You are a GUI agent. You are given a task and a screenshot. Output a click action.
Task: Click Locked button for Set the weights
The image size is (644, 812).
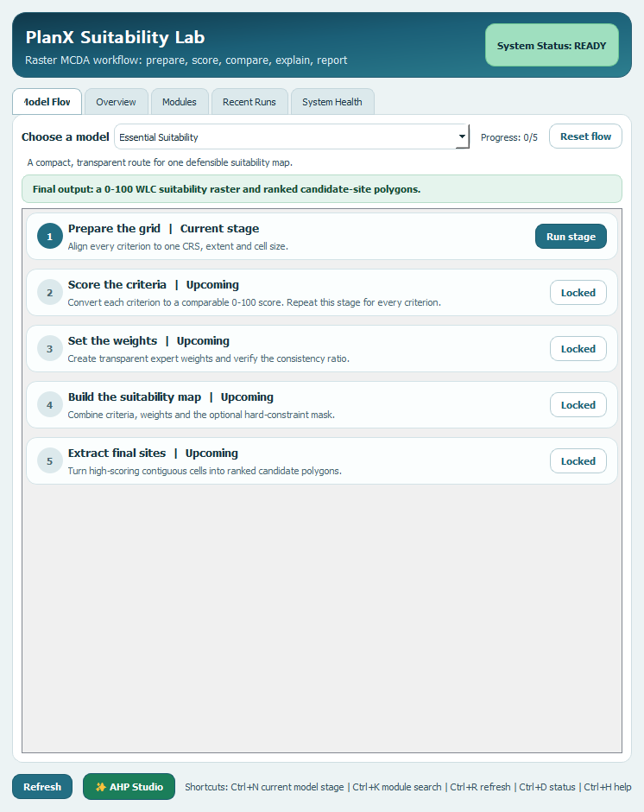578,348
